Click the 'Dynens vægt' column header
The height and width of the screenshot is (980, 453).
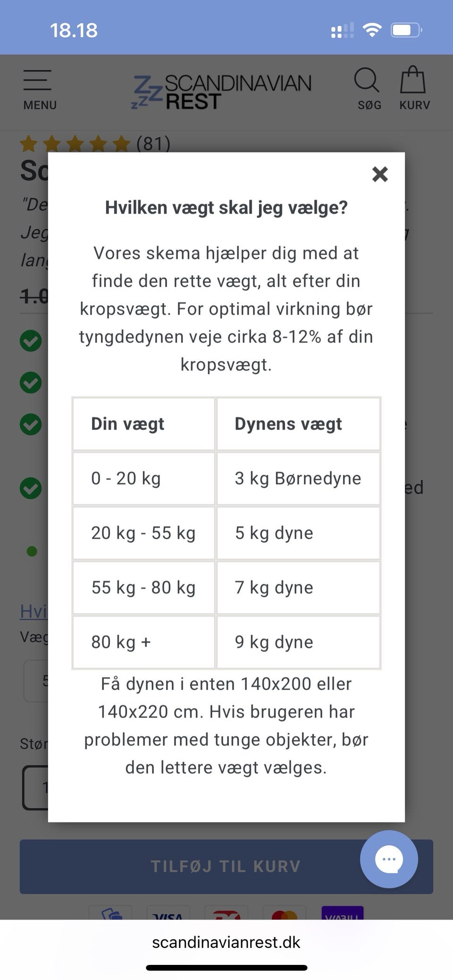(298, 424)
